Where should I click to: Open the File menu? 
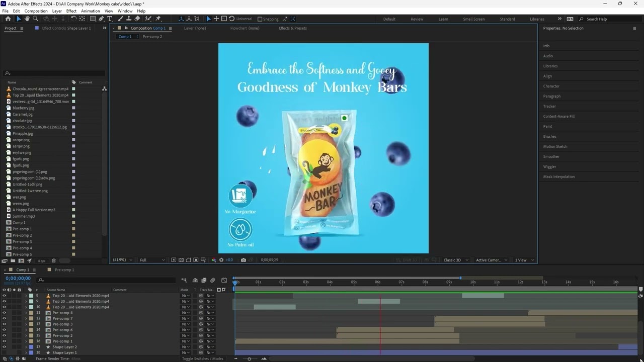tap(5, 11)
